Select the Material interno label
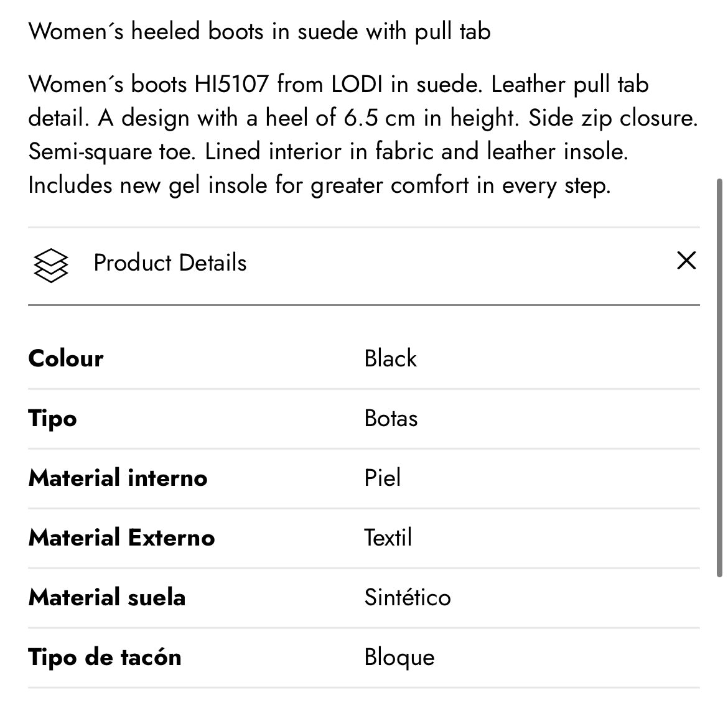 click(118, 478)
